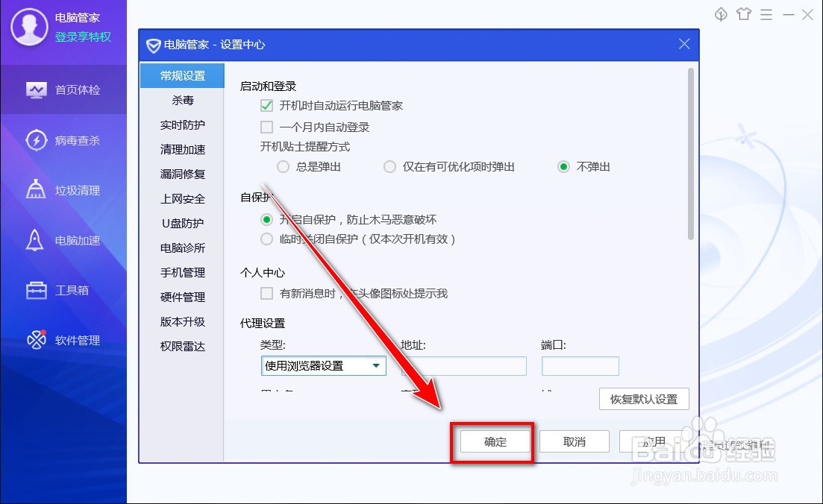
Task: Select 不弹出 radio option
Action: [563, 167]
